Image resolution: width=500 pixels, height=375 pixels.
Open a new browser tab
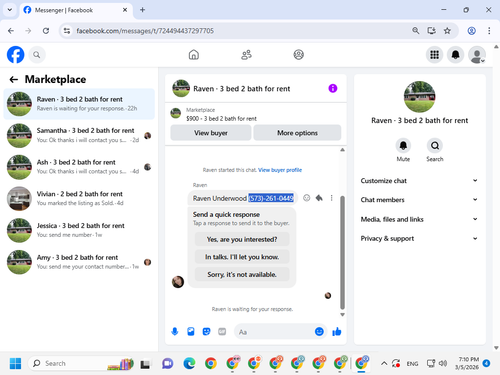(142, 10)
